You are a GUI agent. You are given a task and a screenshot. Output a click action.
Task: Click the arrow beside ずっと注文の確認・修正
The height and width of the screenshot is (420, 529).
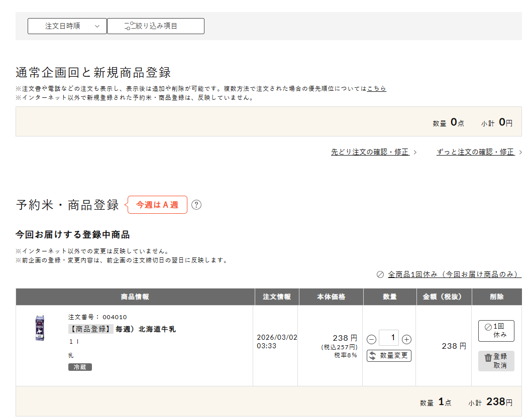520,153
